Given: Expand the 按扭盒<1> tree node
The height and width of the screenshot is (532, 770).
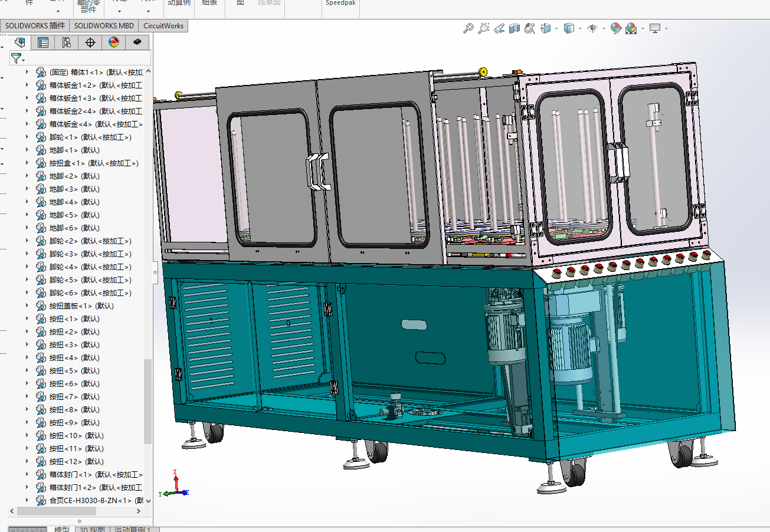Looking at the screenshot, I should [x=27, y=163].
